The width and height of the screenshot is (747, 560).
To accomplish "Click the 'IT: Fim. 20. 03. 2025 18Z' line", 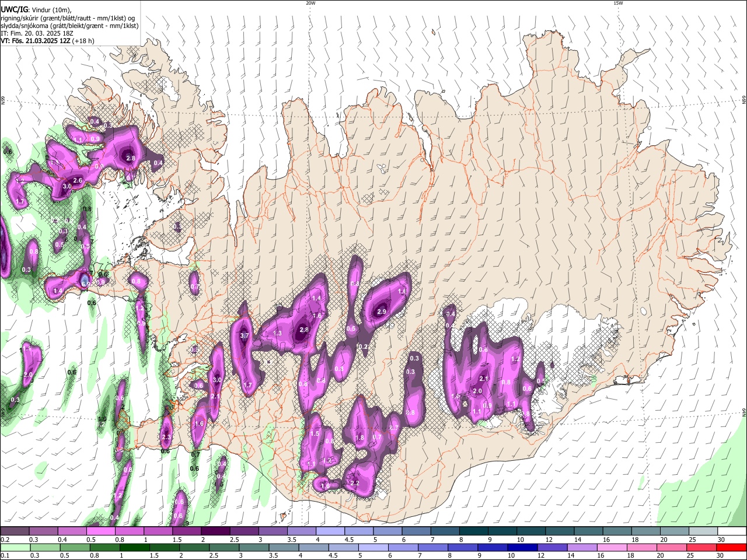I will pyautogui.click(x=37, y=33).
